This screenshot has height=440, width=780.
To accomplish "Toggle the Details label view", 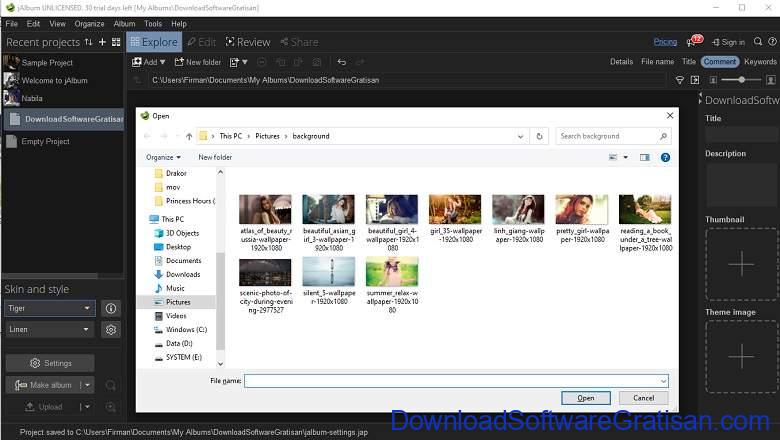I will click(x=621, y=62).
